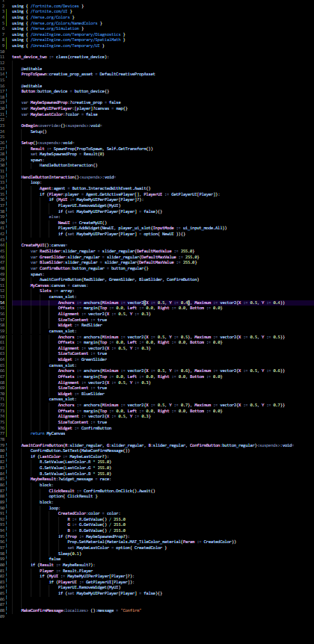Click the Anchors line with Y := 0.6

[171, 371]
